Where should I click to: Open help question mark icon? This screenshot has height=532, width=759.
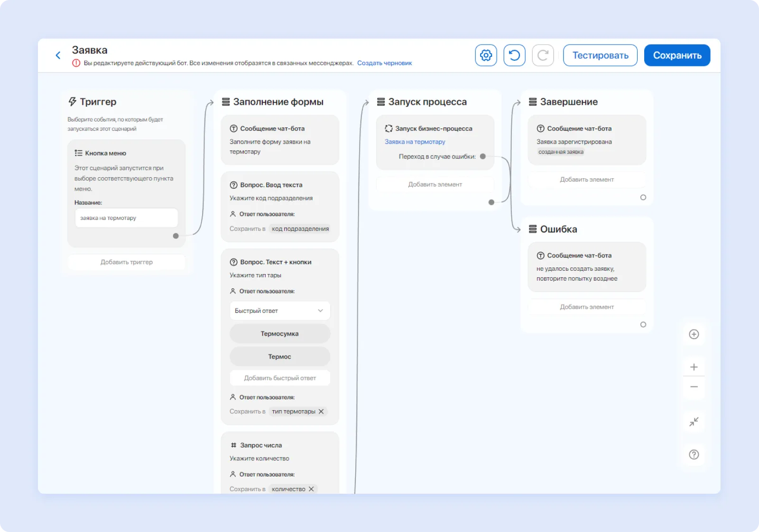click(x=694, y=455)
